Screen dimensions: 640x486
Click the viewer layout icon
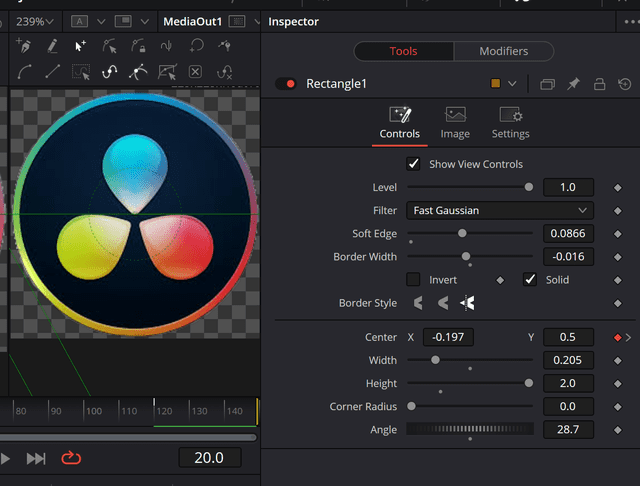pos(123,21)
